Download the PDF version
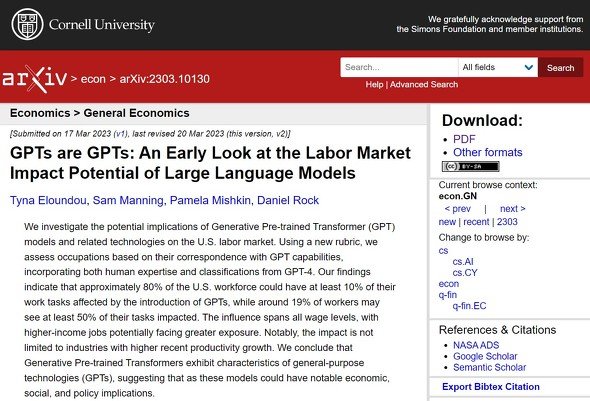 tap(464, 139)
